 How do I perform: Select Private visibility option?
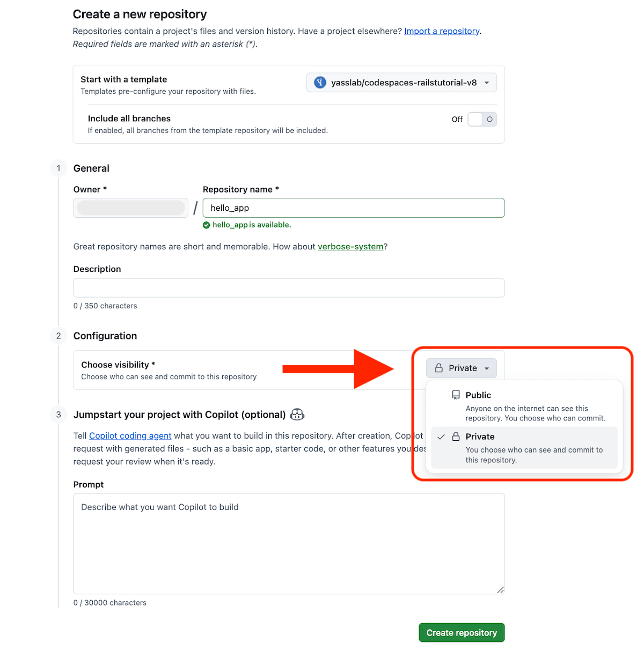[524, 448]
